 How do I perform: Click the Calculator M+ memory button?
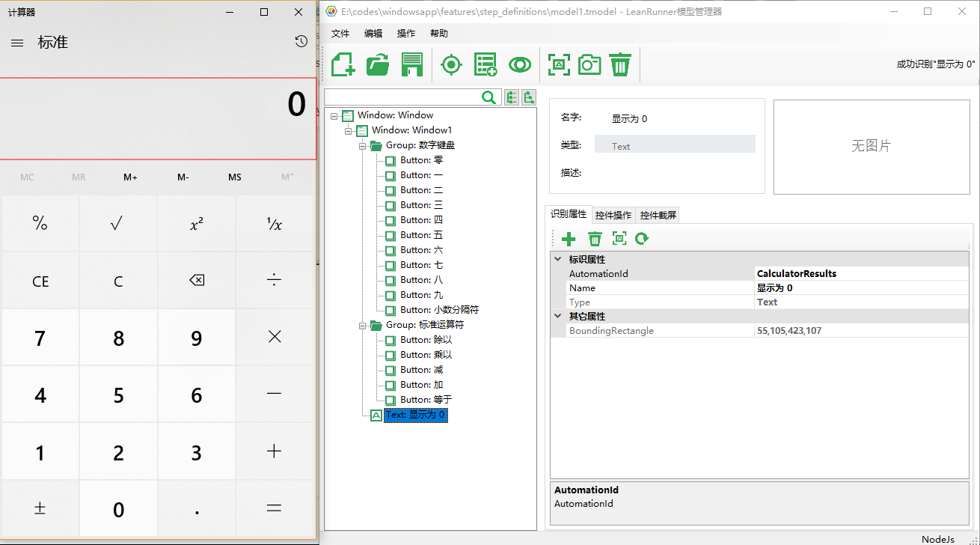pos(131,177)
